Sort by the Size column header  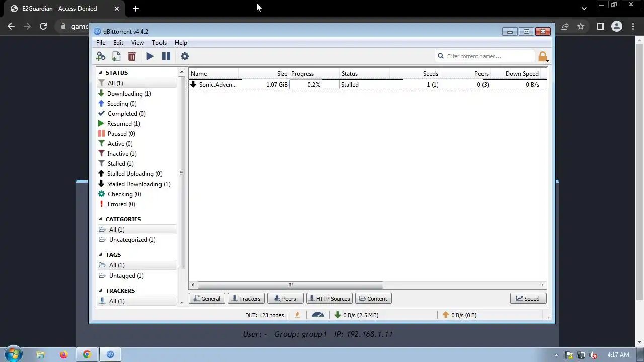(264, 74)
